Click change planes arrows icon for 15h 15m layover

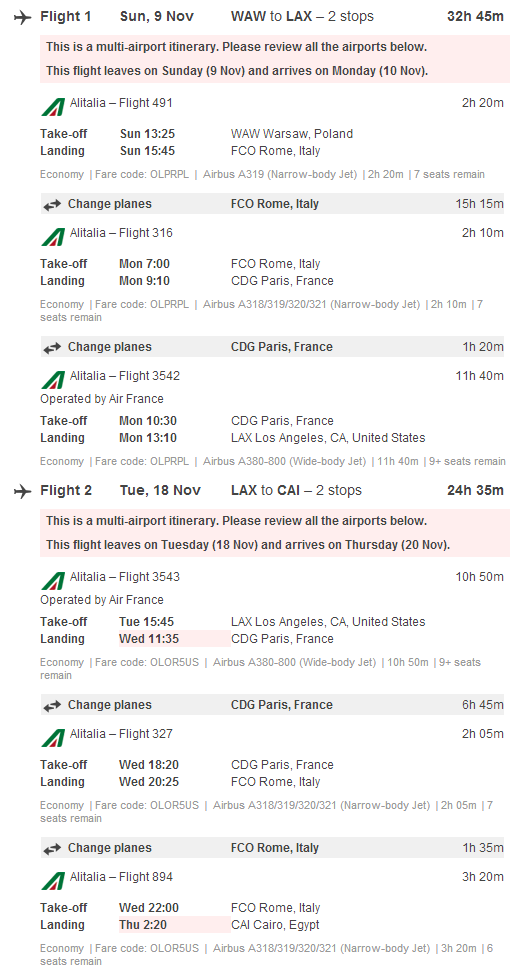click(52, 204)
